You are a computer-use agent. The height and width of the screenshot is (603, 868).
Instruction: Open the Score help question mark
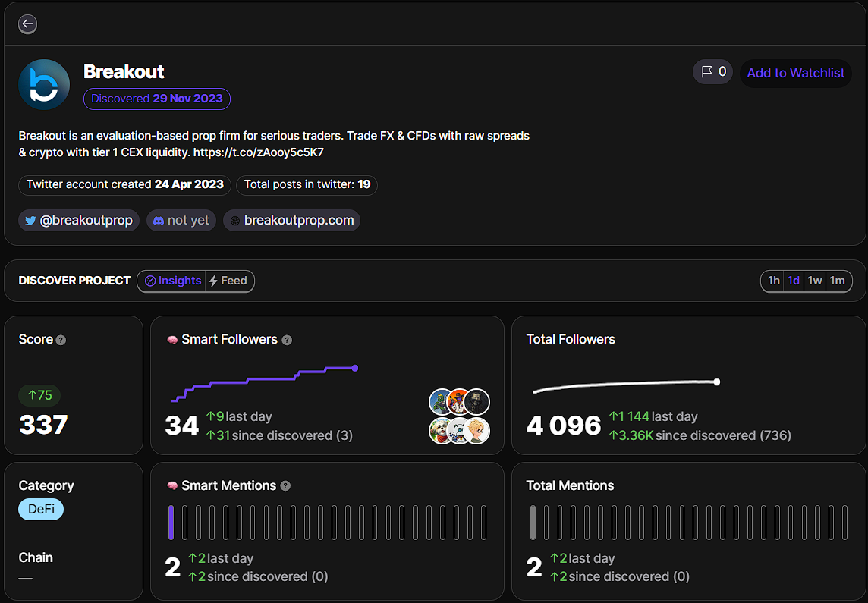point(61,341)
